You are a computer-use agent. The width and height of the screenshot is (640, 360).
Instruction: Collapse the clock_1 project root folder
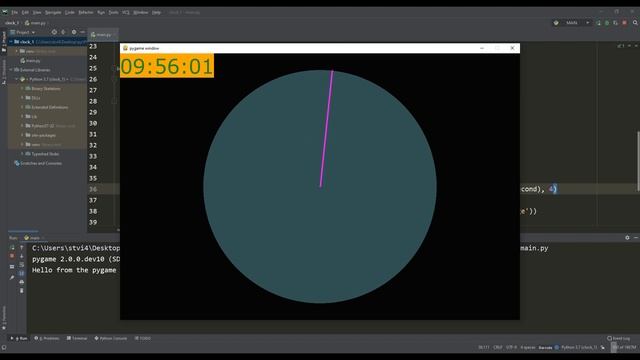click(11, 42)
